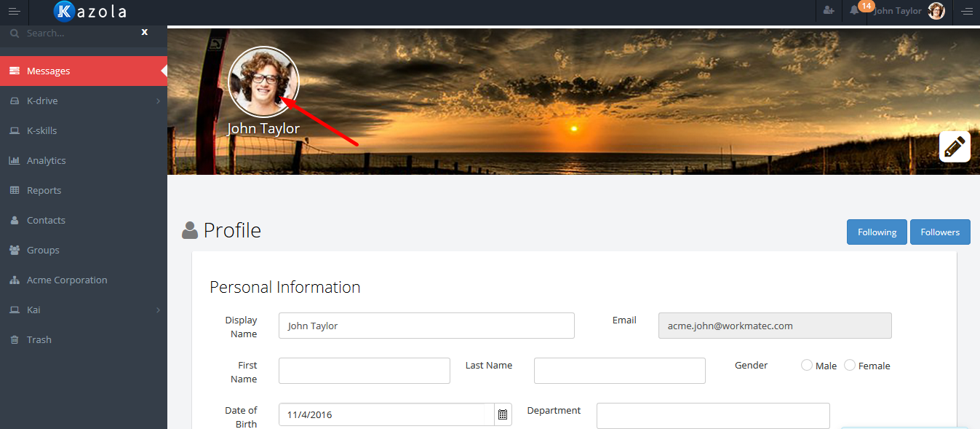Open K-skills in the sidebar
Viewport: 980px width, 429px height.
pos(84,130)
